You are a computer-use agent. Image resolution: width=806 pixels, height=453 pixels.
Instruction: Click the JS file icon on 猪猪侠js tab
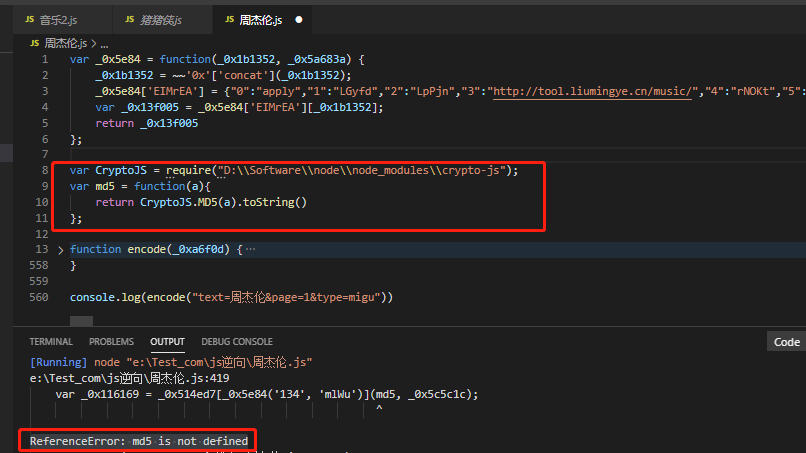point(130,20)
